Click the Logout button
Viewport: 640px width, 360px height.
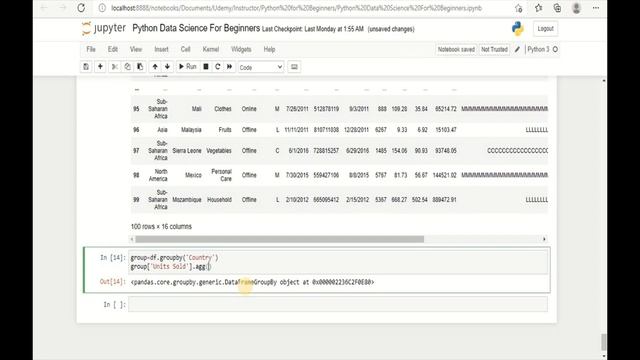pyautogui.click(x=545, y=29)
